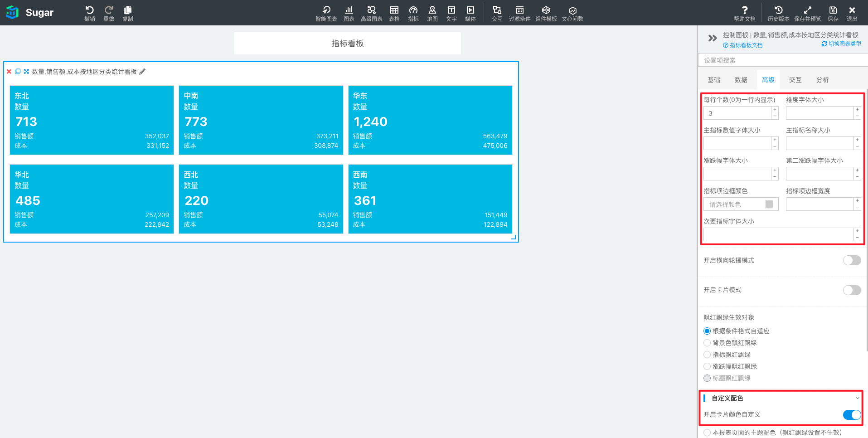
Task: Select the 标题飘红飘绿 radio option
Action: pos(707,378)
